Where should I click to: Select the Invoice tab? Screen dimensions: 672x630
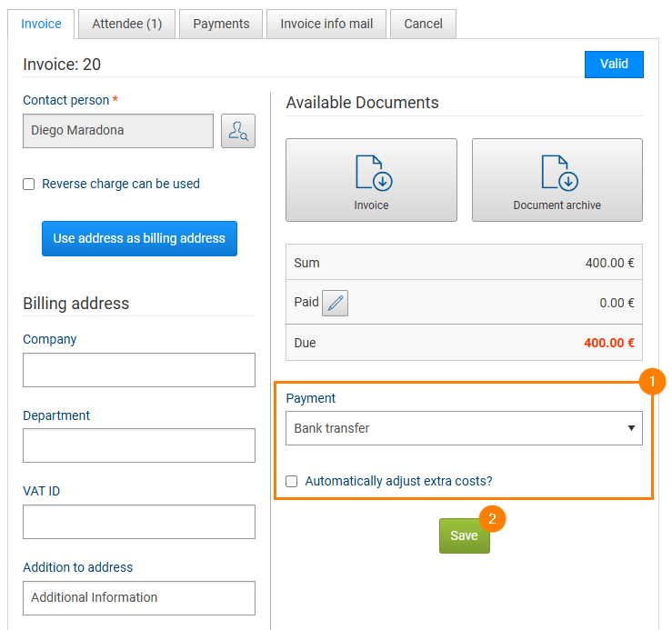click(41, 25)
